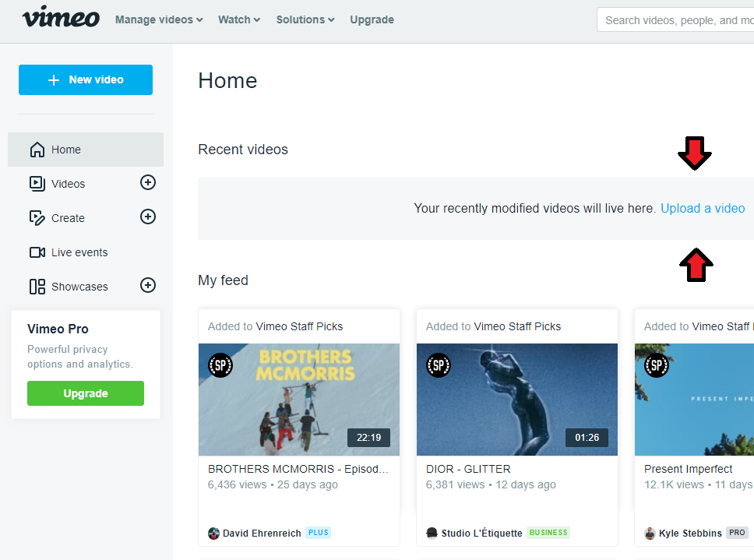Screen dimensions: 754x560
Task: Click the search videos input field
Action: [x=675, y=19]
